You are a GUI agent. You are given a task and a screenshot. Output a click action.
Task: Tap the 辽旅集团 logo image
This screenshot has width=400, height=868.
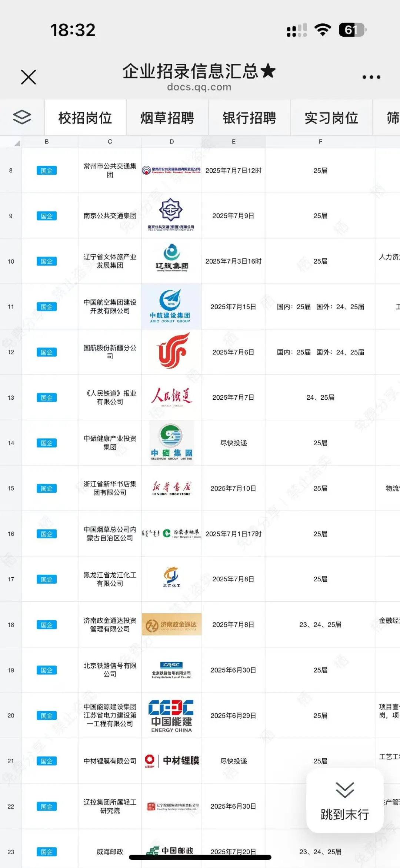pyautogui.click(x=172, y=258)
